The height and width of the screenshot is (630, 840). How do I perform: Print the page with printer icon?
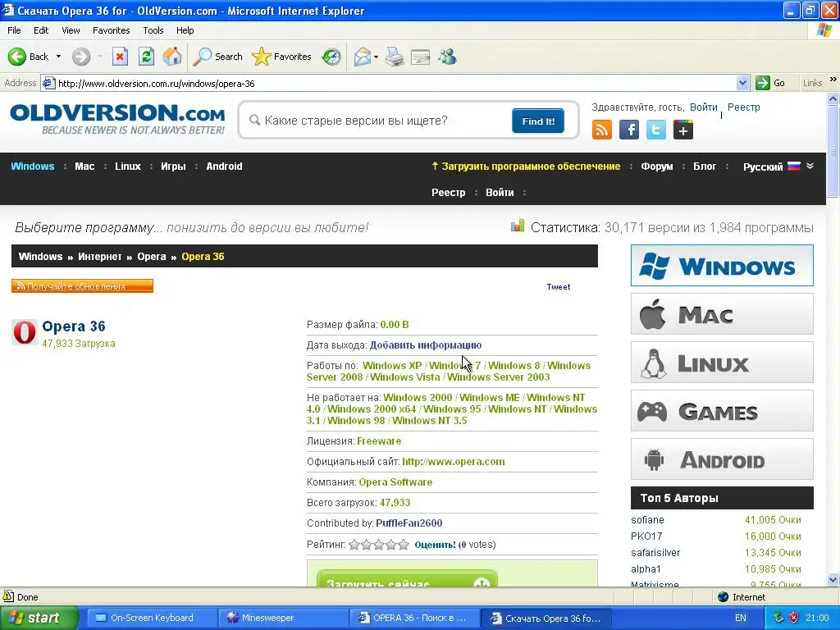pos(395,57)
